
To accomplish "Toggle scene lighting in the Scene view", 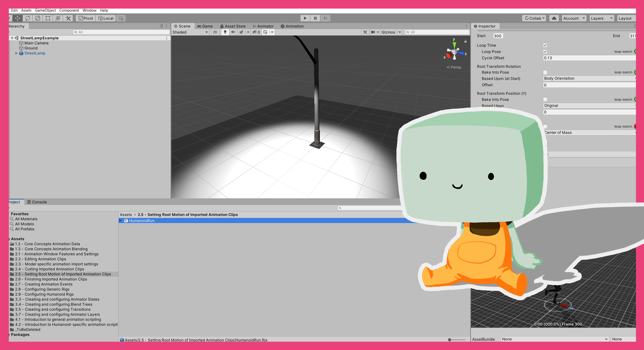I will pyautogui.click(x=225, y=32).
